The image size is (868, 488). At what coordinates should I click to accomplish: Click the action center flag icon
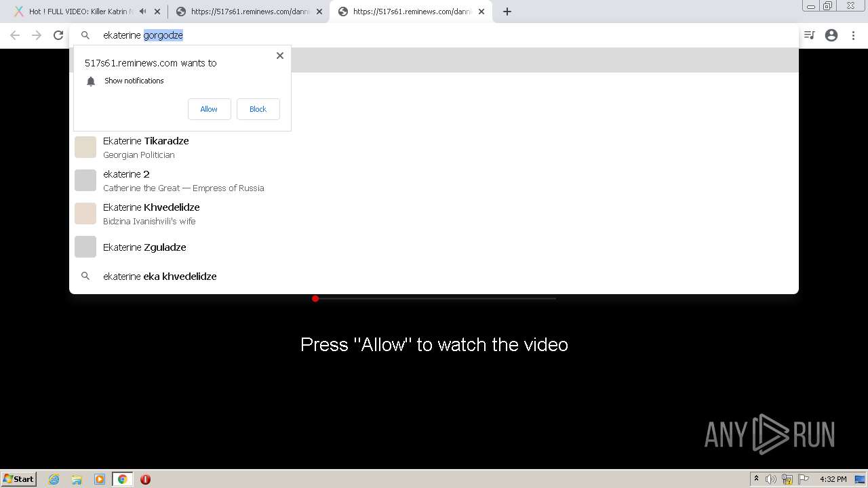click(x=803, y=479)
